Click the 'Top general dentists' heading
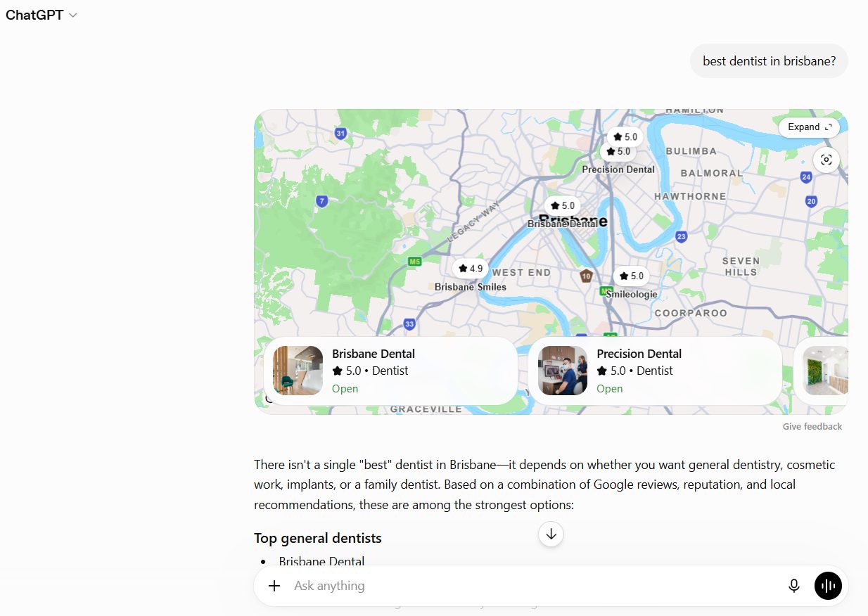Viewport: 868px width, 616px height. point(318,538)
